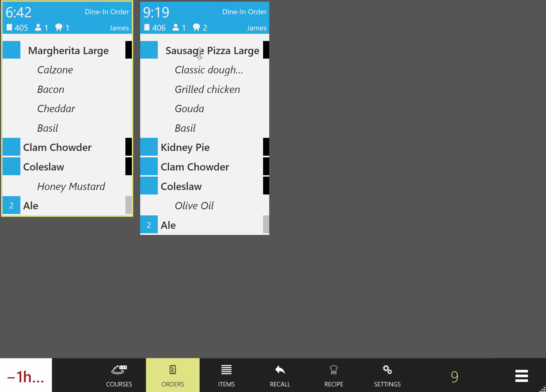Click quantity 2 box for Ale in order 405
The height and width of the screenshot is (392, 546).
[x=11, y=205]
